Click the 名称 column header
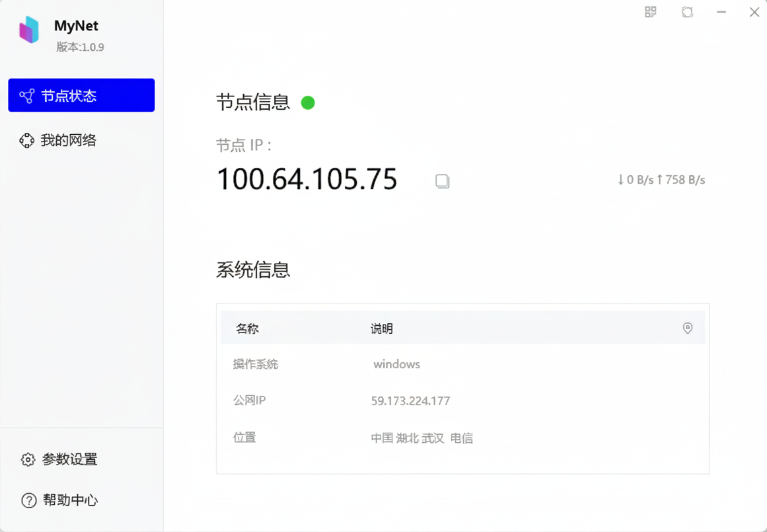The height and width of the screenshot is (532, 767). coord(247,328)
